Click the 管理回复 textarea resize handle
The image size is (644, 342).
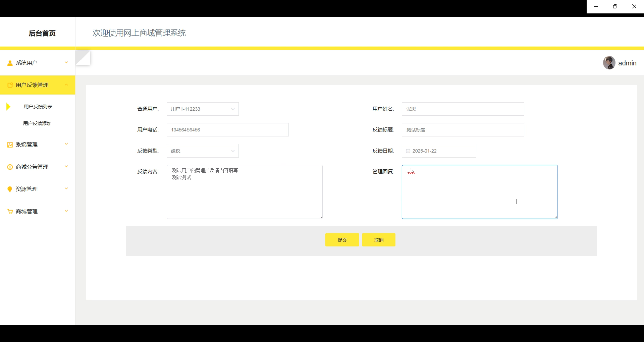[x=556, y=217]
